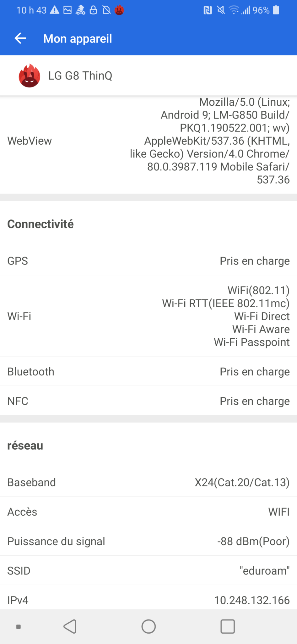Tap the NFC status bar icon
The height and width of the screenshot is (644, 297).
pos(208,10)
